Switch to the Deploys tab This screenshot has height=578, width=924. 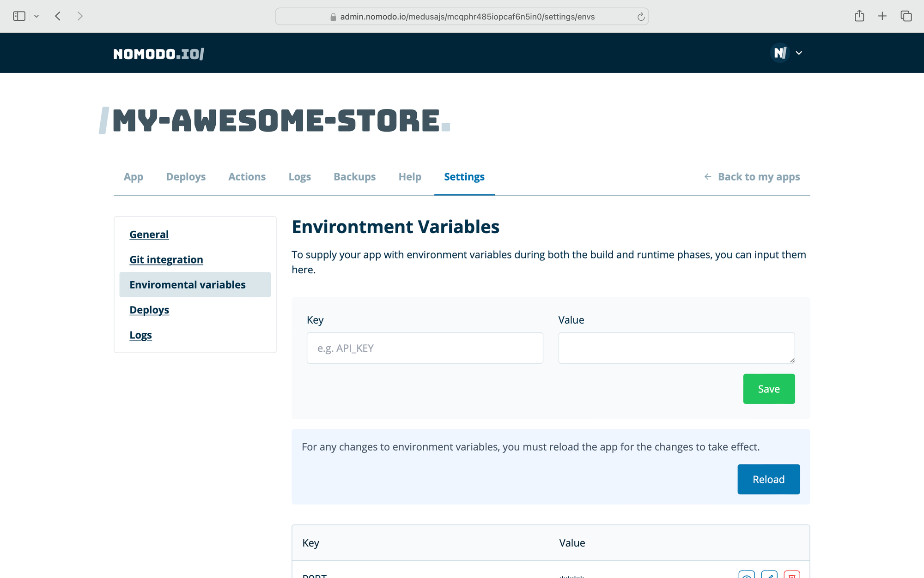pos(186,177)
